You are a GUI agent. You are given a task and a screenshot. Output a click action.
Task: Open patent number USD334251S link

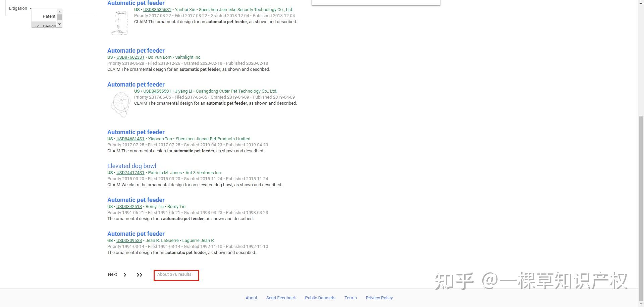(129, 207)
